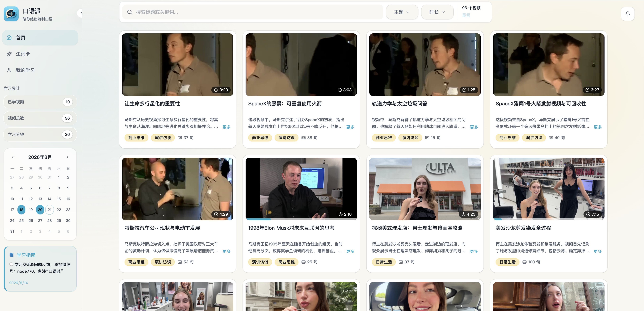The image size is (644, 311).
Task: Click the person icon beside 我的学习
Action: (x=9, y=70)
